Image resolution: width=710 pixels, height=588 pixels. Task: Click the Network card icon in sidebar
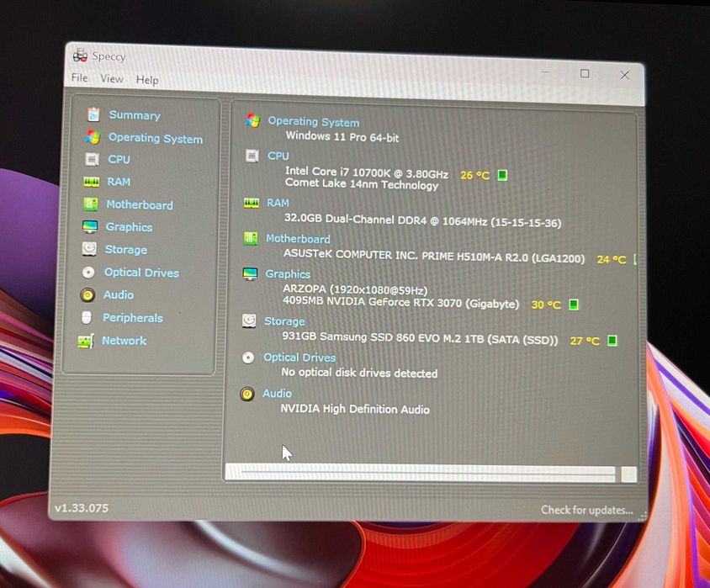pos(86,341)
